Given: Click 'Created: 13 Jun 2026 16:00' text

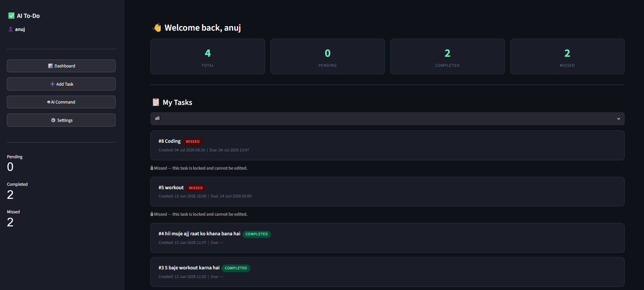Looking at the screenshot, I should pyautogui.click(x=182, y=196).
